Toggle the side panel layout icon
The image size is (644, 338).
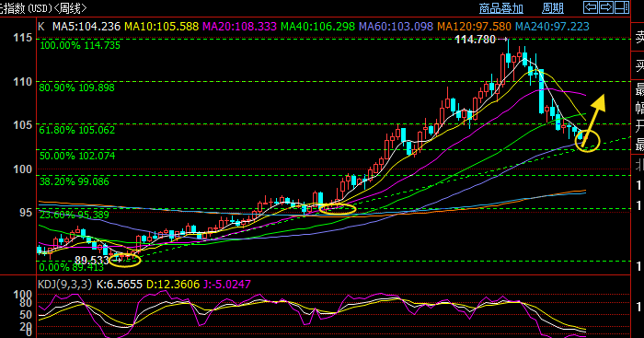tap(621, 7)
